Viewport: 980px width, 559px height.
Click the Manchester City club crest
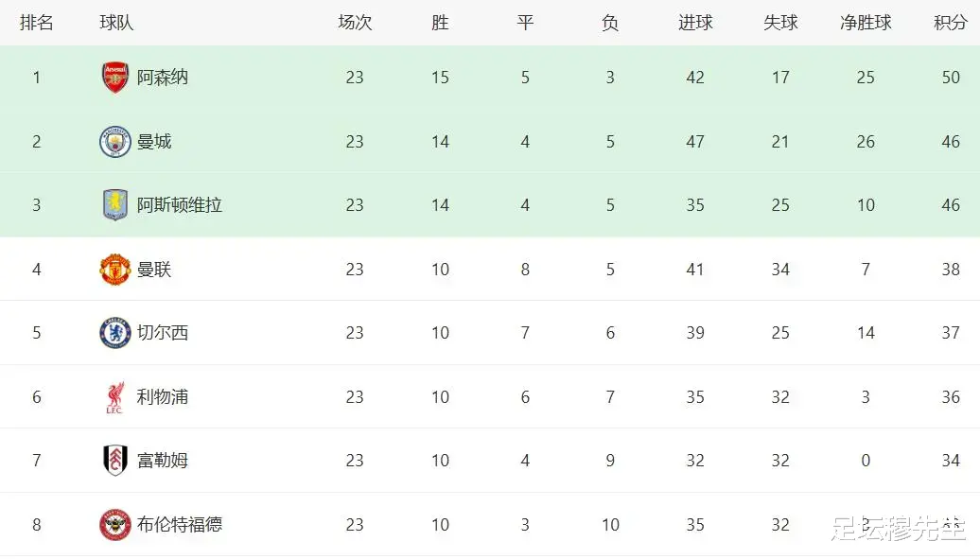(115, 142)
